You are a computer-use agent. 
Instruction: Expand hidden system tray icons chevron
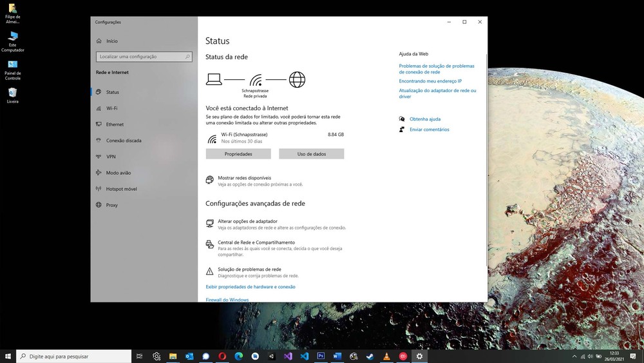574,356
